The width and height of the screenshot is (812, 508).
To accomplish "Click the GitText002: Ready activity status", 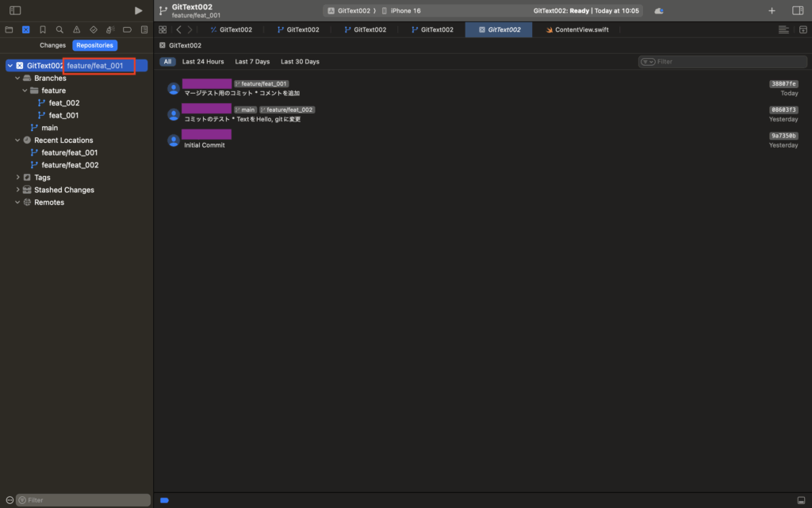I will tap(586, 10).
